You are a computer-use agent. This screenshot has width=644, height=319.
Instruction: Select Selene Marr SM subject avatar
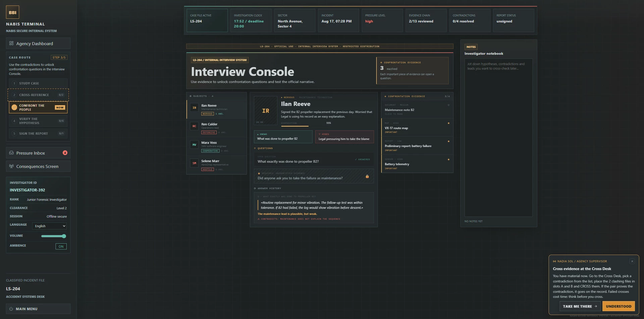[x=194, y=163]
